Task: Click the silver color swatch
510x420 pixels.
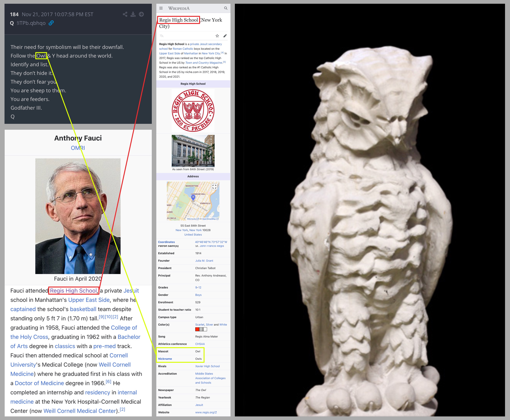Action: click(x=201, y=329)
